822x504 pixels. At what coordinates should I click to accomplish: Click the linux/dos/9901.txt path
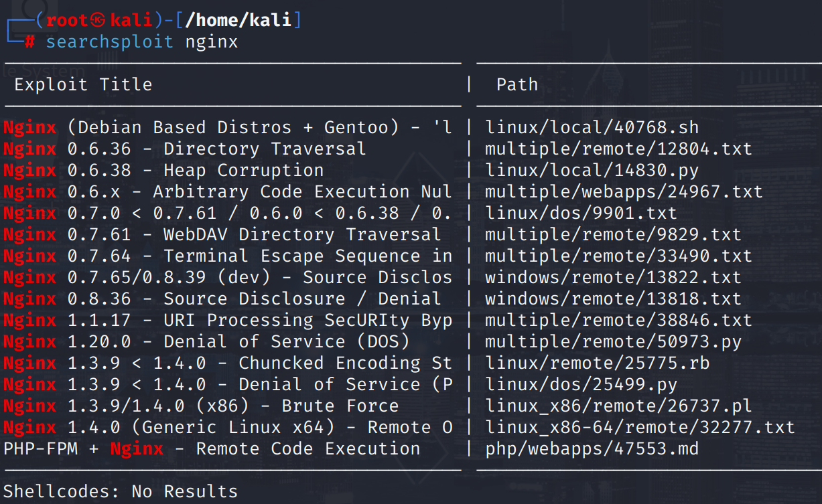[581, 214]
